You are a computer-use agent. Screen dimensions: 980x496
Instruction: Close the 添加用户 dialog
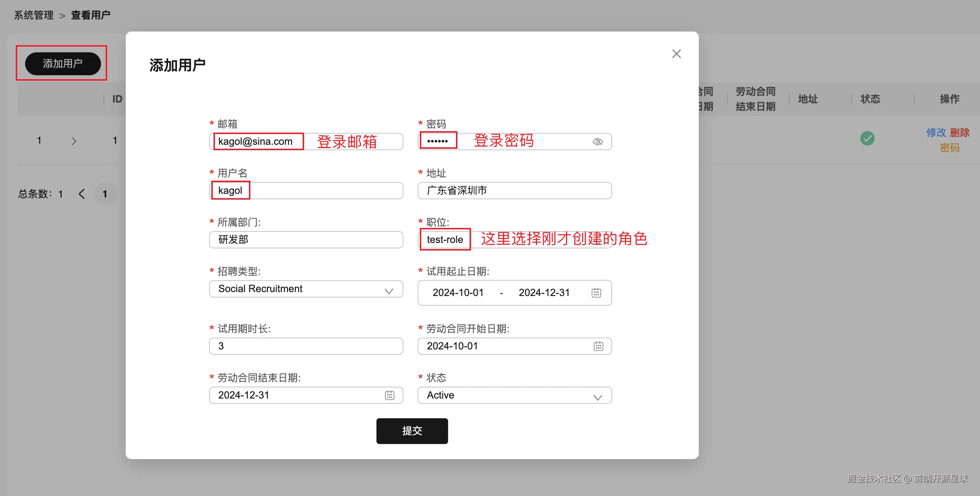[x=676, y=54]
